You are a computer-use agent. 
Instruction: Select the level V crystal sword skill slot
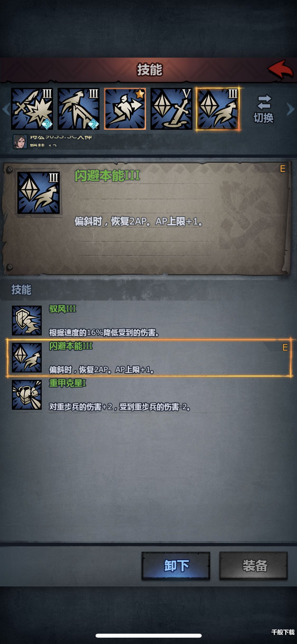coord(171,109)
